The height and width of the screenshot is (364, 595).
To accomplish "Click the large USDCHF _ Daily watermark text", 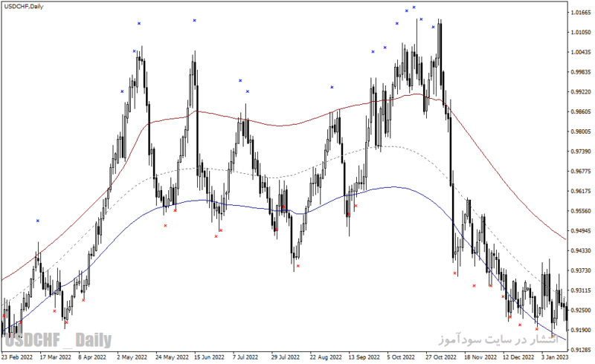I will coord(58,339).
